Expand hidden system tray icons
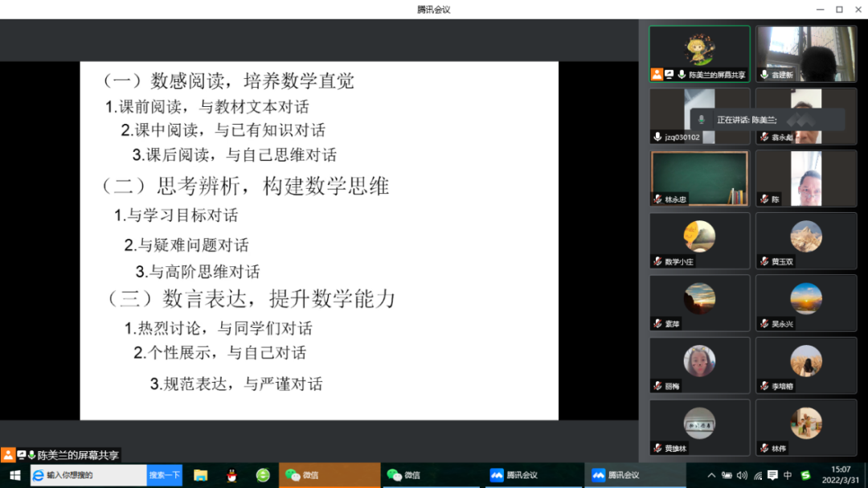Viewport: 868px width, 488px height. pos(711,475)
